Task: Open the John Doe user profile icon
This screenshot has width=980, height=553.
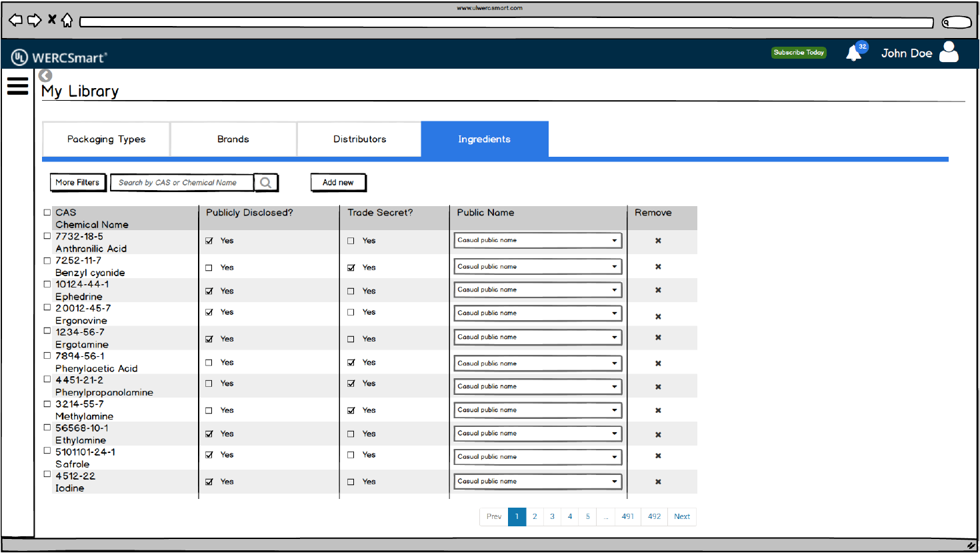Action: [949, 52]
